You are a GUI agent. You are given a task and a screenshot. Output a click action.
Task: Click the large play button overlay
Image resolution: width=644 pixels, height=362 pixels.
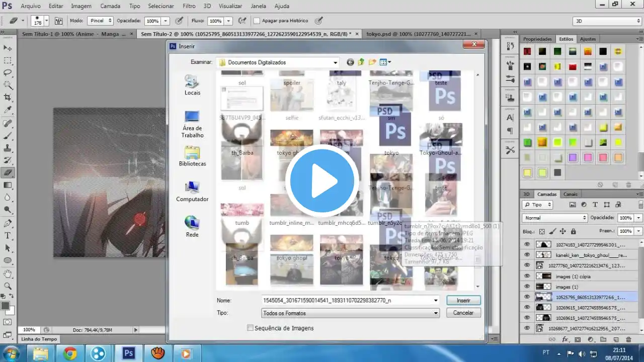(x=322, y=181)
